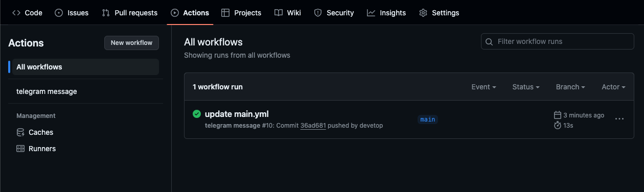Image resolution: width=644 pixels, height=192 pixels.
Task: Click the New workflow button
Action: pyautogui.click(x=131, y=43)
